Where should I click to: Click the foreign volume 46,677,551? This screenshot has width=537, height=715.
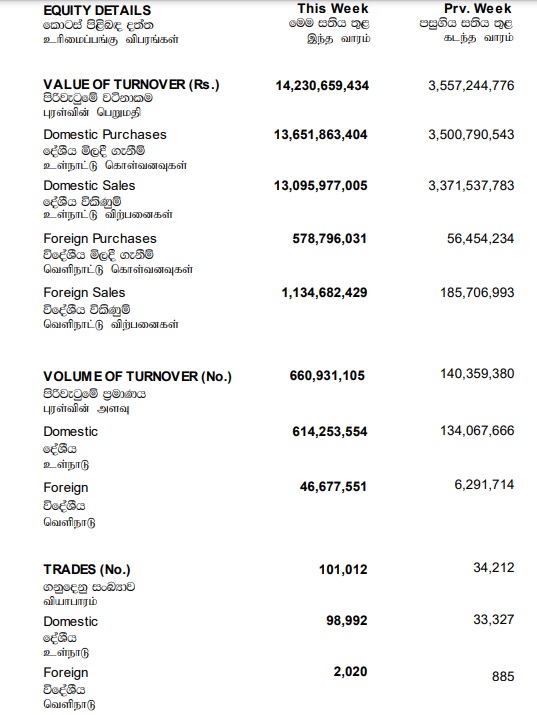333,487
